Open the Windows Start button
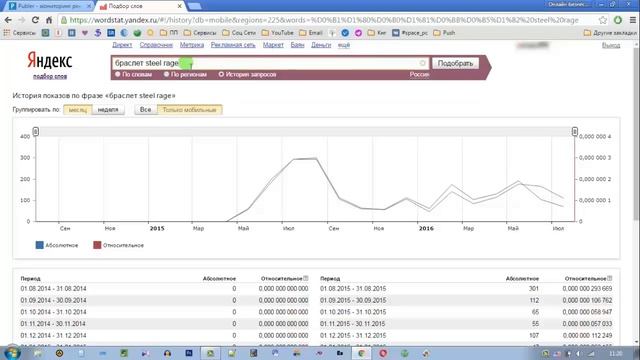640x360 pixels. pyautogui.click(x=12, y=353)
